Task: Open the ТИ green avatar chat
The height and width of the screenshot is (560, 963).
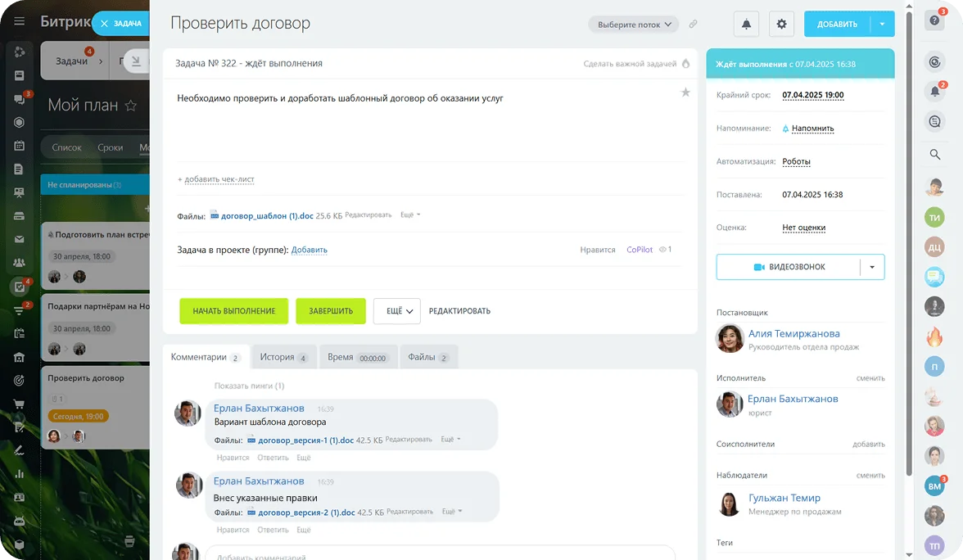Action: click(935, 218)
